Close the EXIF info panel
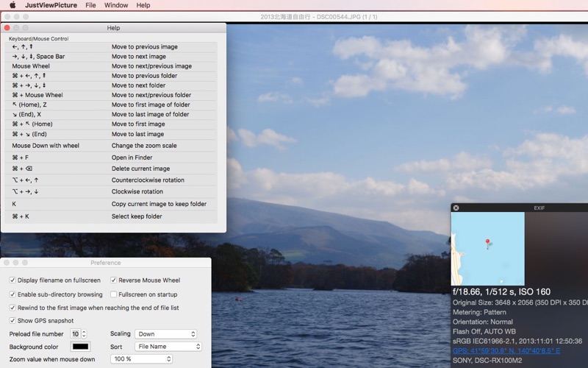The image size is (588, 368). tap(456, 208)
